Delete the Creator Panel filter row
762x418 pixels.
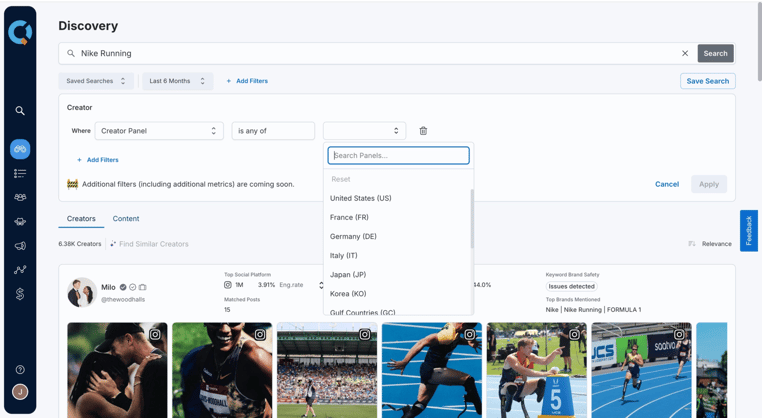[423, 131]
